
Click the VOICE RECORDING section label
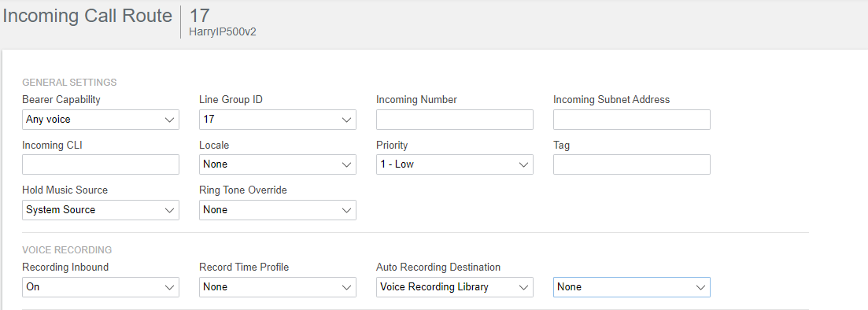67,249
